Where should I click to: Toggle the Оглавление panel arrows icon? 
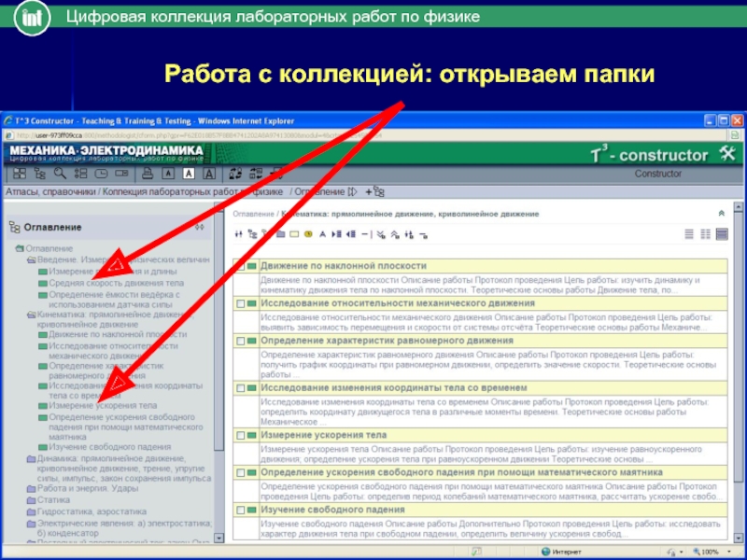coord(200,227)
